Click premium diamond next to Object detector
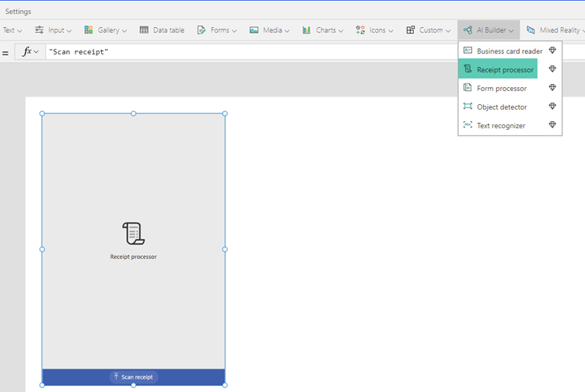The height and width of the screenshot is (392, 585). click(552, 106)
